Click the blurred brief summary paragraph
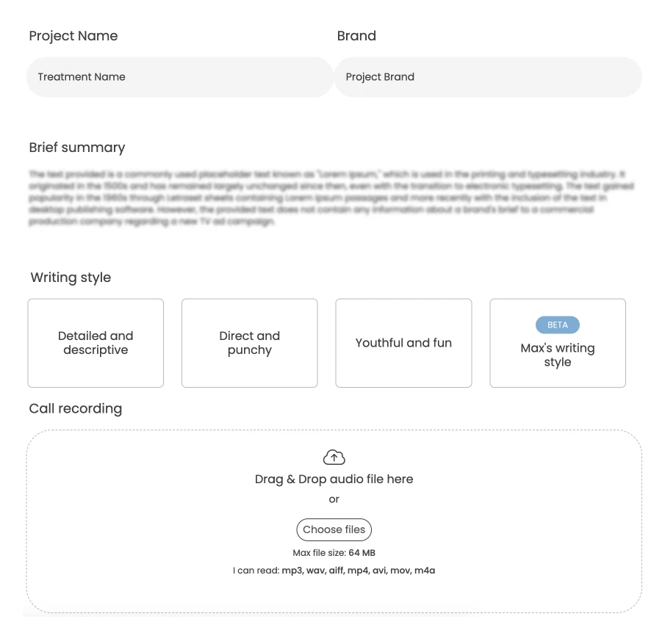The image size is (665, 644). click(331, 198)
